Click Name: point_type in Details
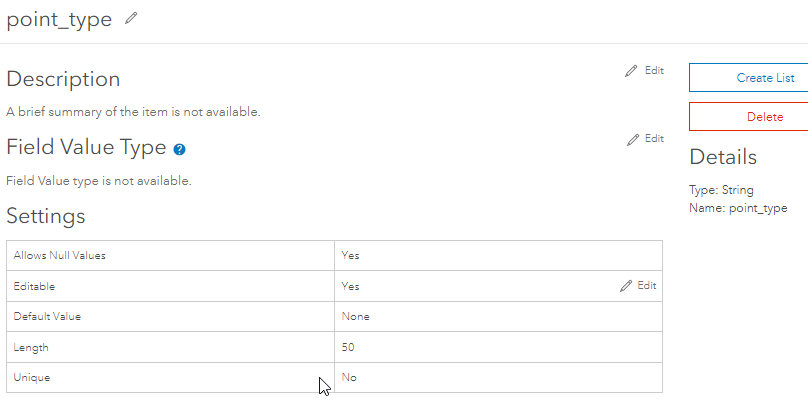Screen dimensions: 808x409 point(738,208)
